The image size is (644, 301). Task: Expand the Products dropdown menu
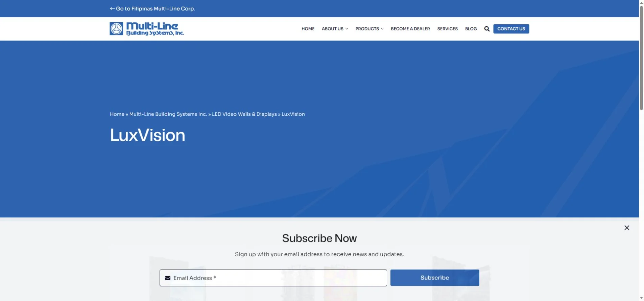(369, 29)
